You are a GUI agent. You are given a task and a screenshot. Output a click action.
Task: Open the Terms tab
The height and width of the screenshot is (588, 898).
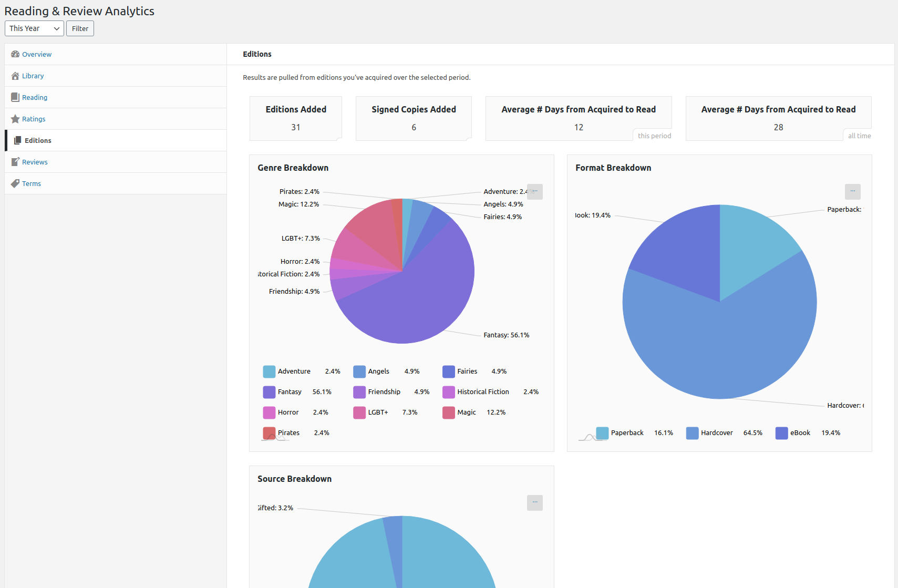pyautogui.click(x=116, y=183)
